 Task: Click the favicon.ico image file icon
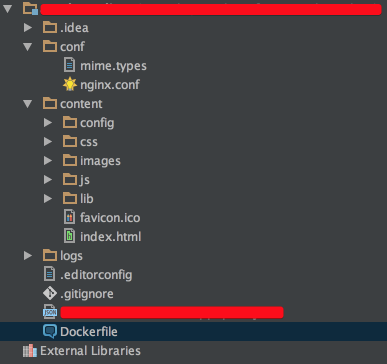pyautogui.click(x=69, y=217)
